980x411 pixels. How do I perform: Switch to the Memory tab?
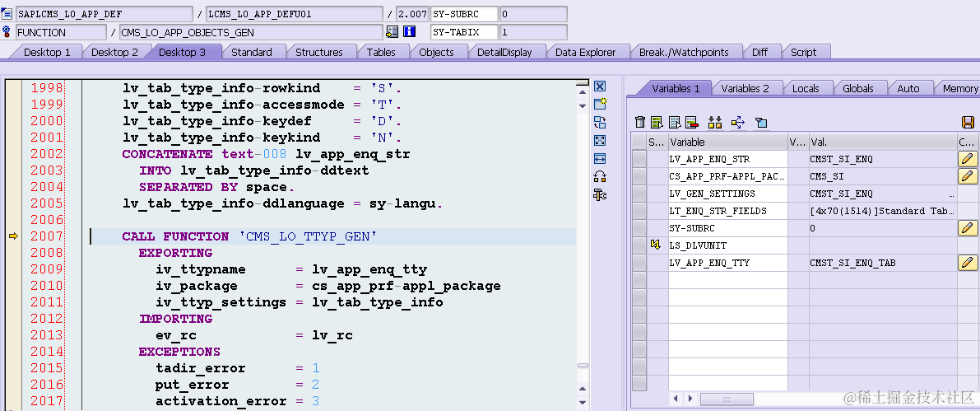959,89
